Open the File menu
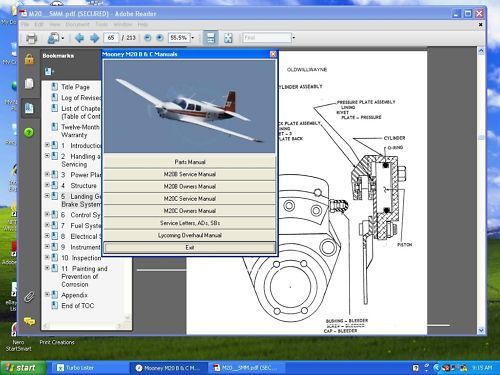The width and height of the screenshot is (500, 375). (25, 25)
